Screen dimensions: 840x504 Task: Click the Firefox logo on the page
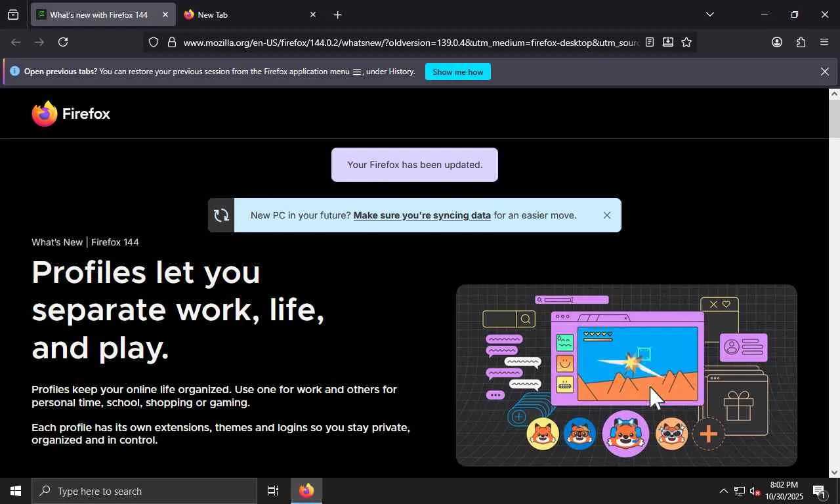point(71,114)
